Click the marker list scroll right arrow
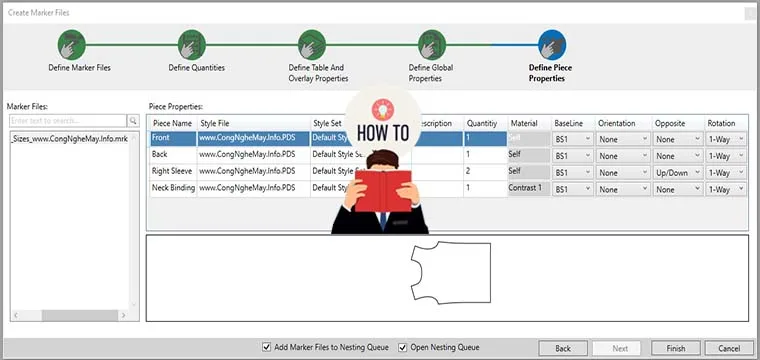 [x=123, y=315]
